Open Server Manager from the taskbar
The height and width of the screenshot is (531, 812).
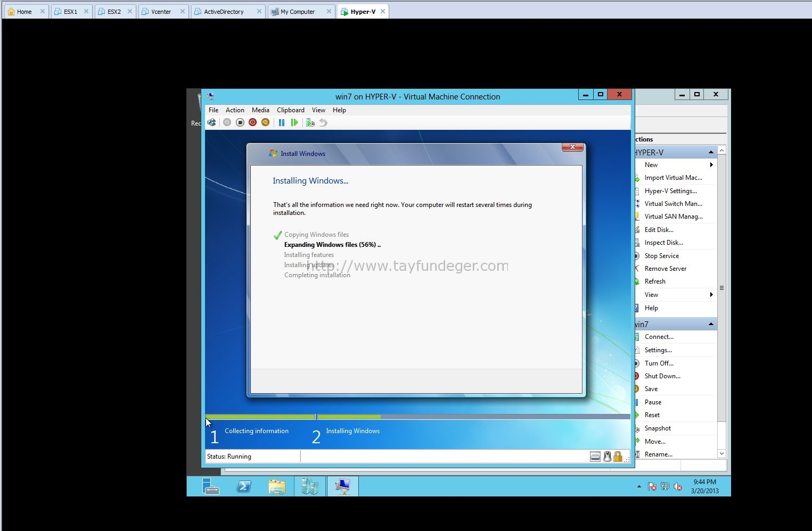click(x=211, y=486)
